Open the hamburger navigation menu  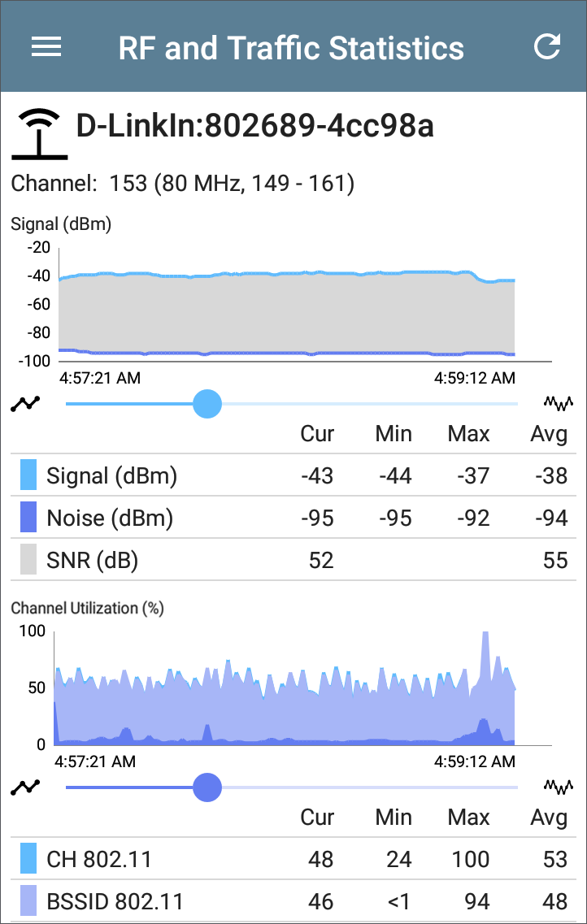pos(46,47)
